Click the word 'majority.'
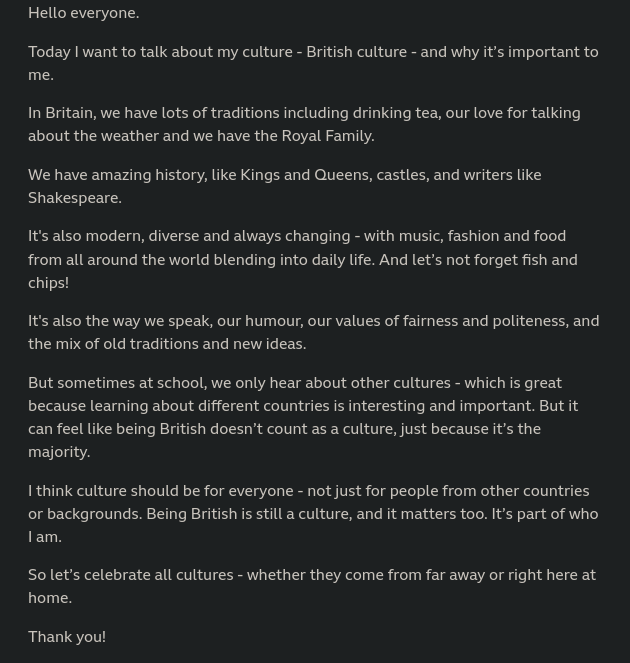The height and width of the screenshot is (663, 630). (x=59, y=452)
